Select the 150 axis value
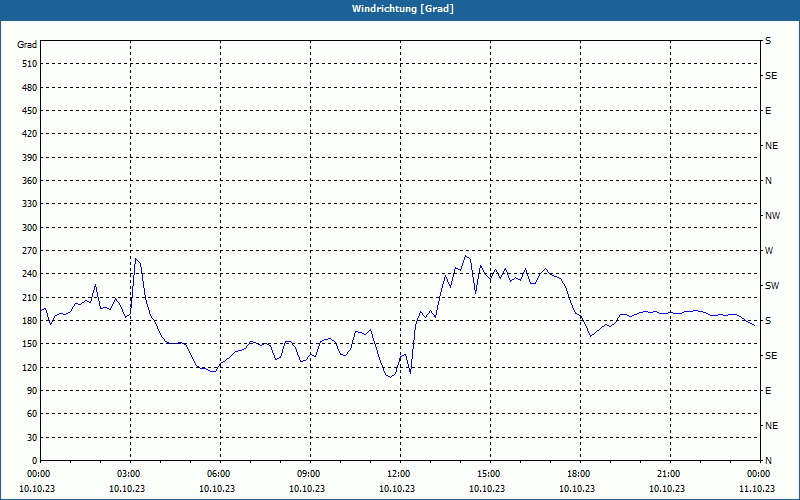The image size is (800, 500). point(30,344)
